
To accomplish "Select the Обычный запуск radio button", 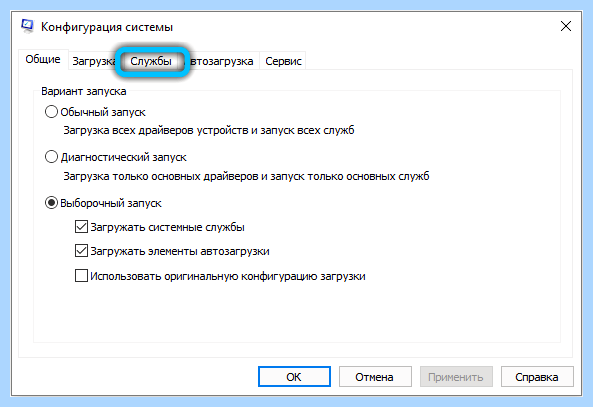I will click(x=51, y=112).
